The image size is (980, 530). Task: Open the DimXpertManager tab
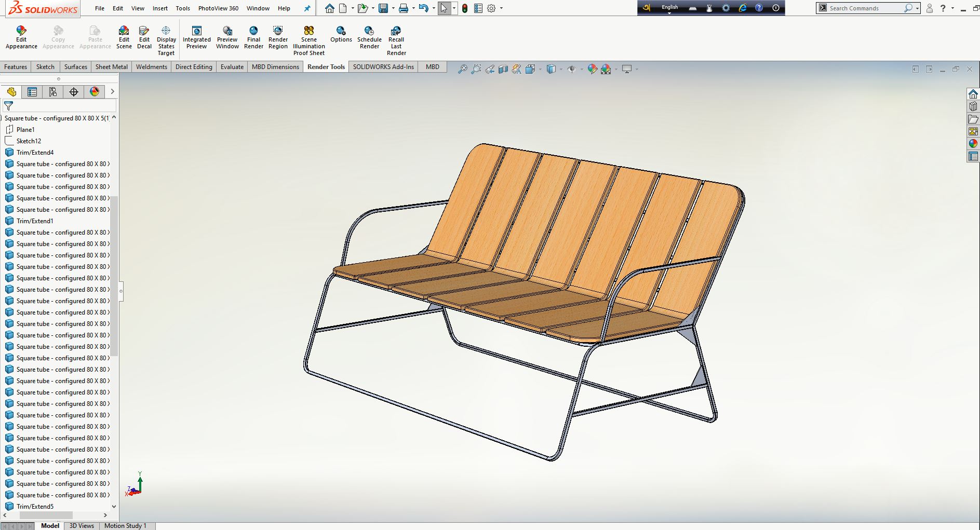click(74, 92)
